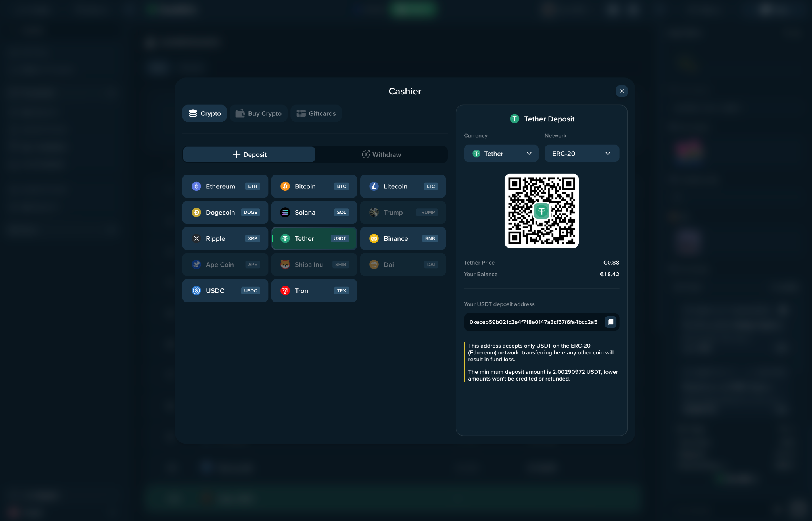Choose Binance BNB currency
The width and height of the screenshot is (812, 521).
403,238
